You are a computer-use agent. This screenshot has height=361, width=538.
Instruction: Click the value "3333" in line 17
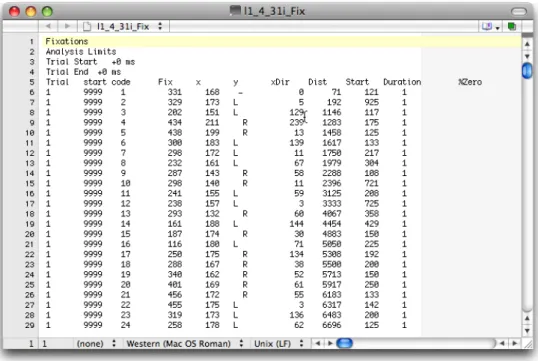point(332,203)
